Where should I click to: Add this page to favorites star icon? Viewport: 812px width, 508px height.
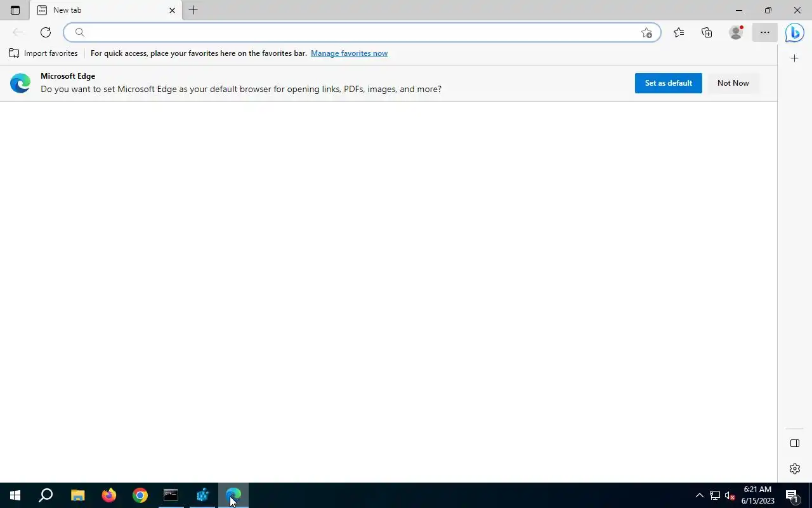646,32
